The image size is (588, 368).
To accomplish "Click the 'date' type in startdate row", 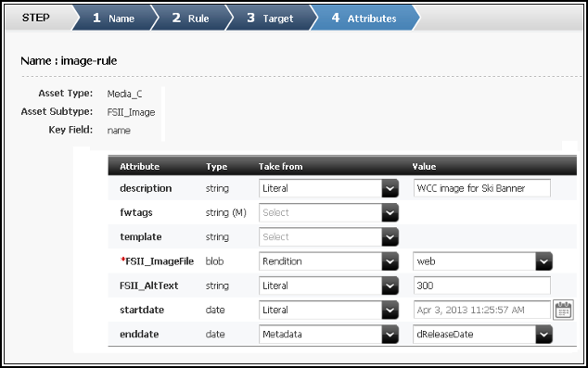I will pyautogui.click(x=215, y=310).
